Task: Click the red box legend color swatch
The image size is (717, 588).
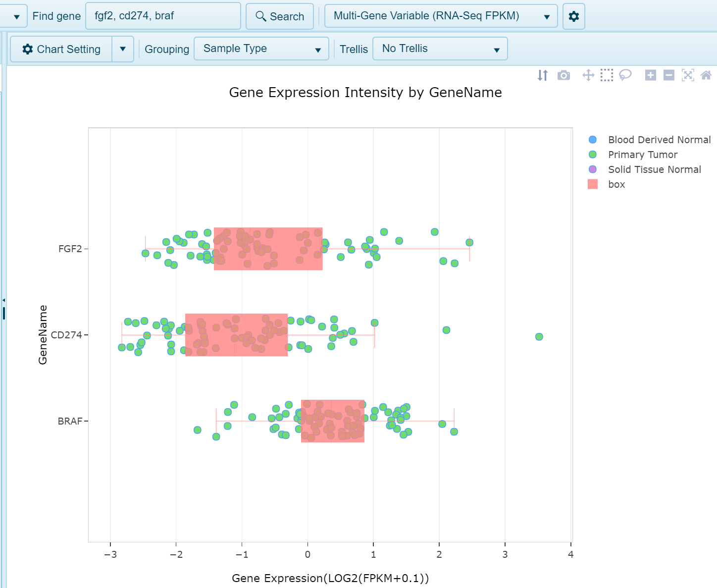Action: click(x=593, y=184)
